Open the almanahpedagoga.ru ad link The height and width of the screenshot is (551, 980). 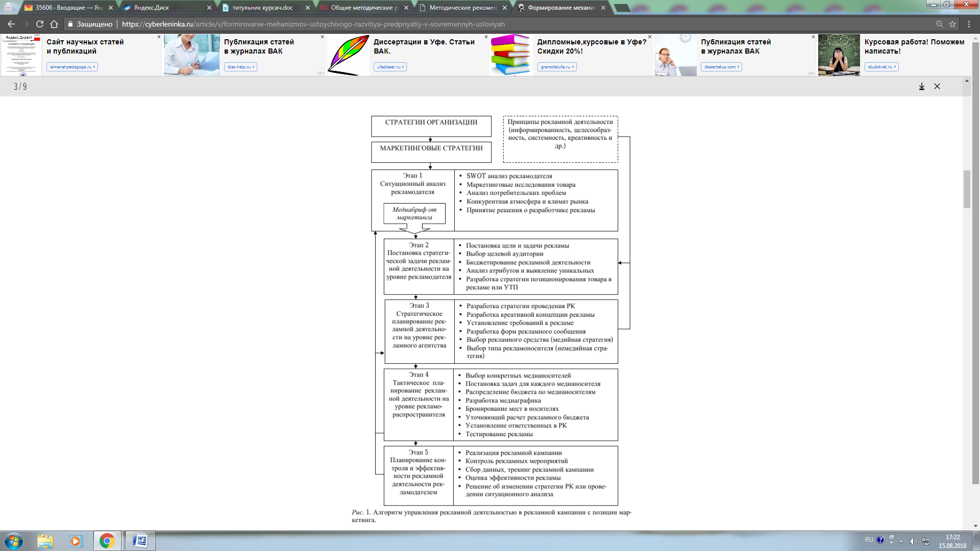[x=72, y=67]
